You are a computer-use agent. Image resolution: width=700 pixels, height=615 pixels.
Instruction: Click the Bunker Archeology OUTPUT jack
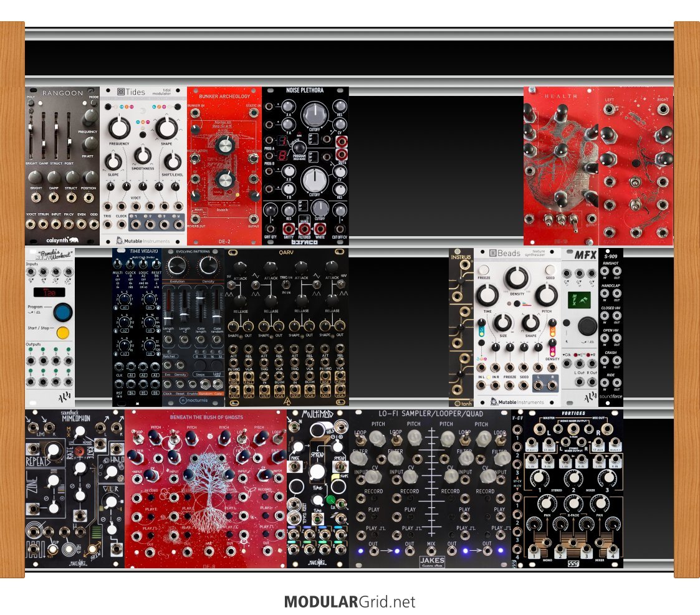(x=254, y=219)
